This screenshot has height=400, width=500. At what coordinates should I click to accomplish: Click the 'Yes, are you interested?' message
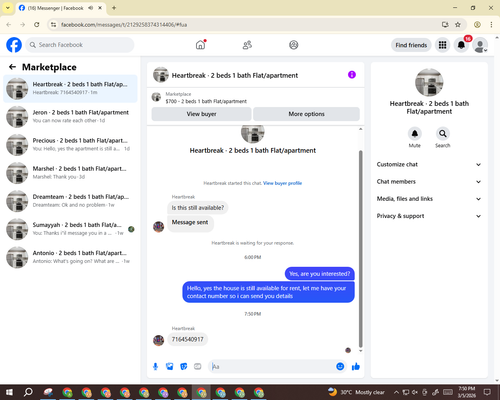(320, 274)
